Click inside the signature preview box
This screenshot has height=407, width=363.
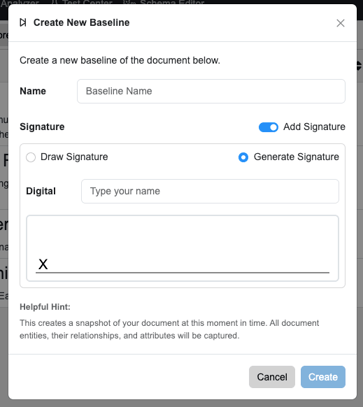point(183,248)
